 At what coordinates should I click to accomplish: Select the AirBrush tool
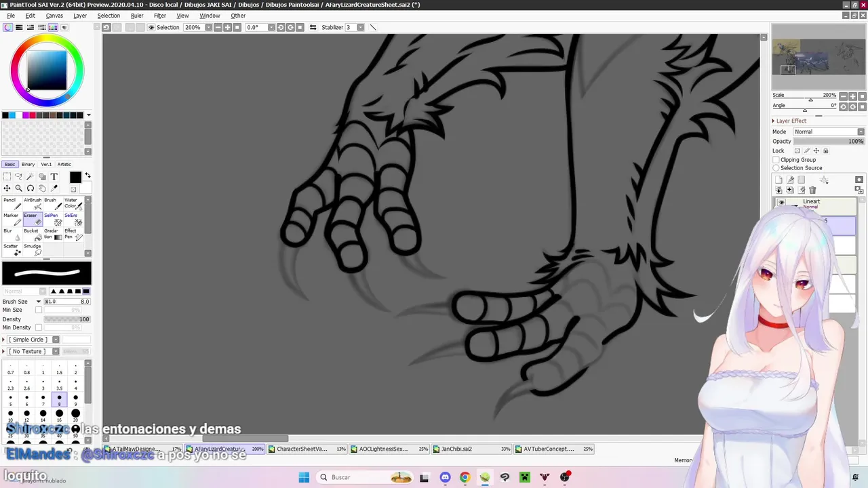pos(33,203)
